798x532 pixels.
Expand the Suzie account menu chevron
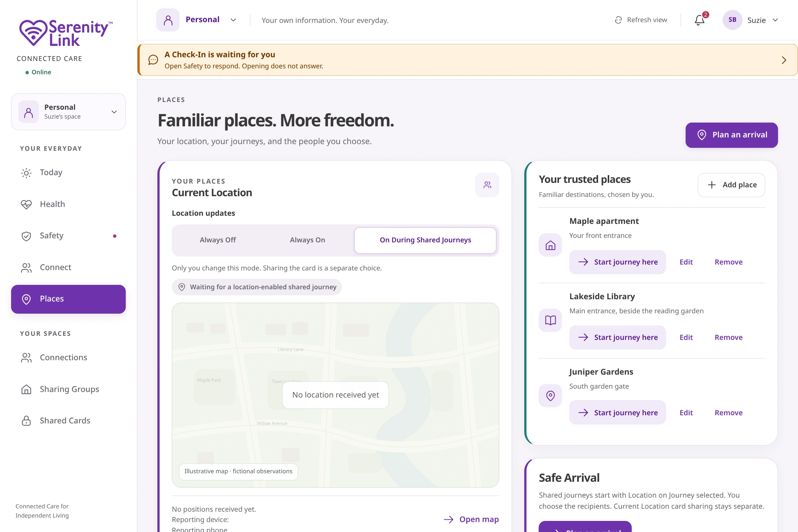point(775,20)
